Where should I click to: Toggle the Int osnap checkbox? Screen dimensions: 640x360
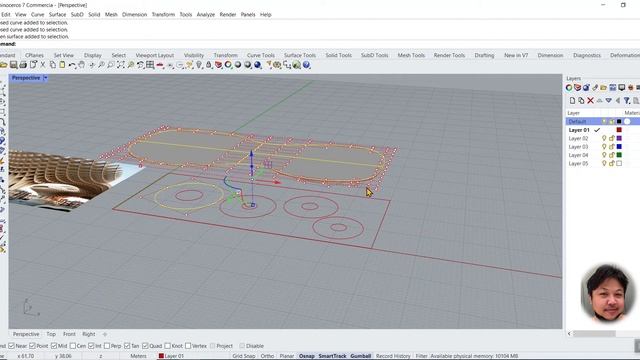coord(91,346)
